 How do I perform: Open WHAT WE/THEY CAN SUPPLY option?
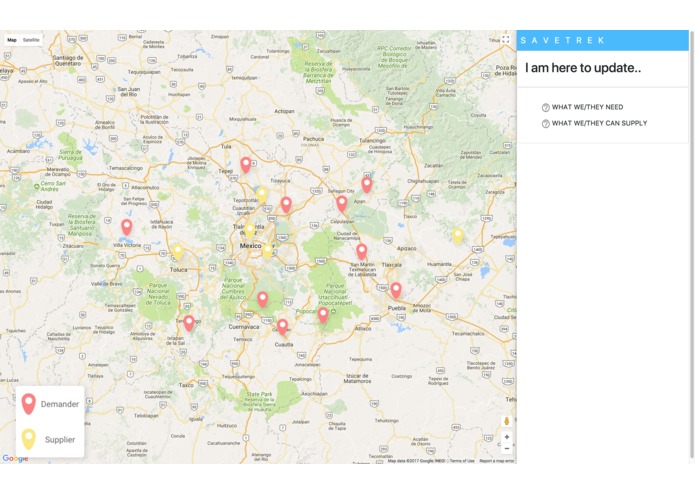coord(599,123)
